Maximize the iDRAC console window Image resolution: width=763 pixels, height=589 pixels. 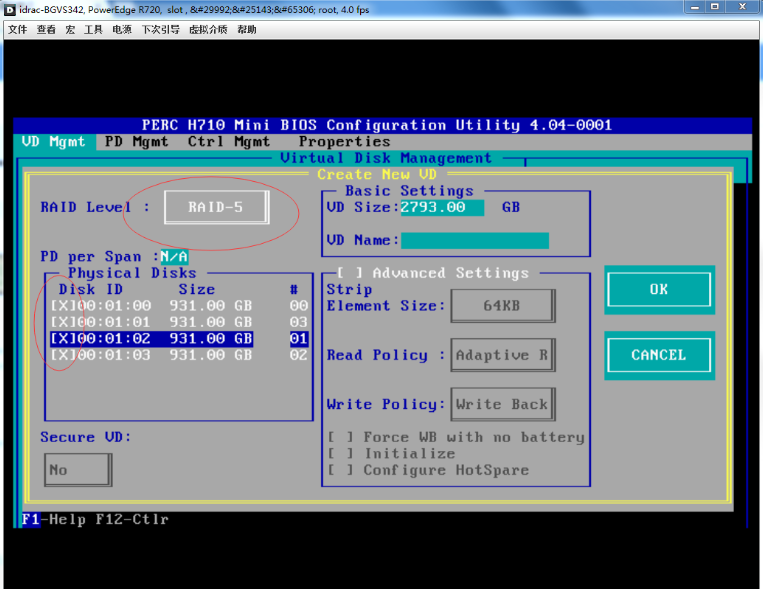715,7
